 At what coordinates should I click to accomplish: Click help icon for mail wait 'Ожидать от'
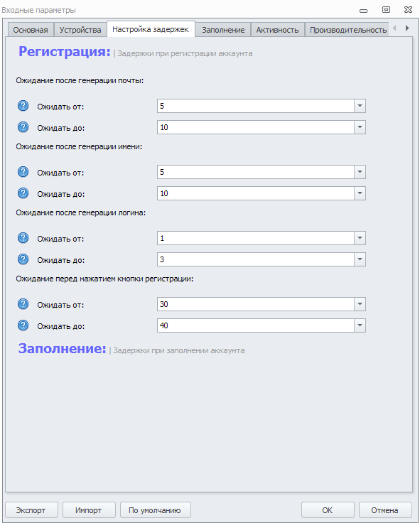(x=23, y=106)
